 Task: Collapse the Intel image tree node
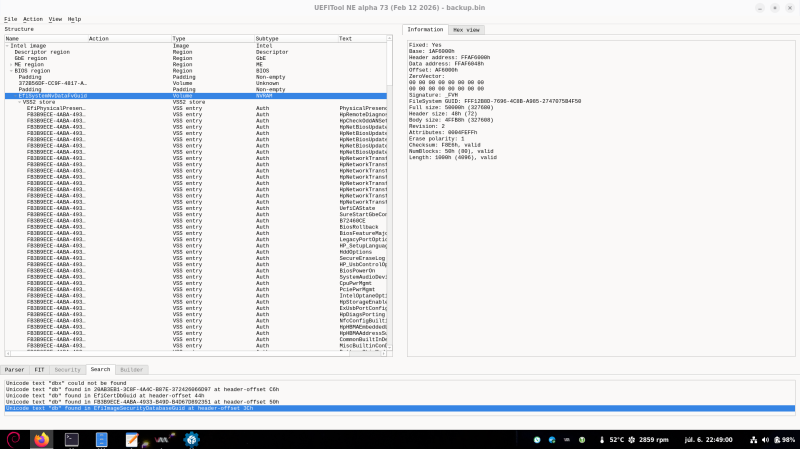[x=7, y=46]
